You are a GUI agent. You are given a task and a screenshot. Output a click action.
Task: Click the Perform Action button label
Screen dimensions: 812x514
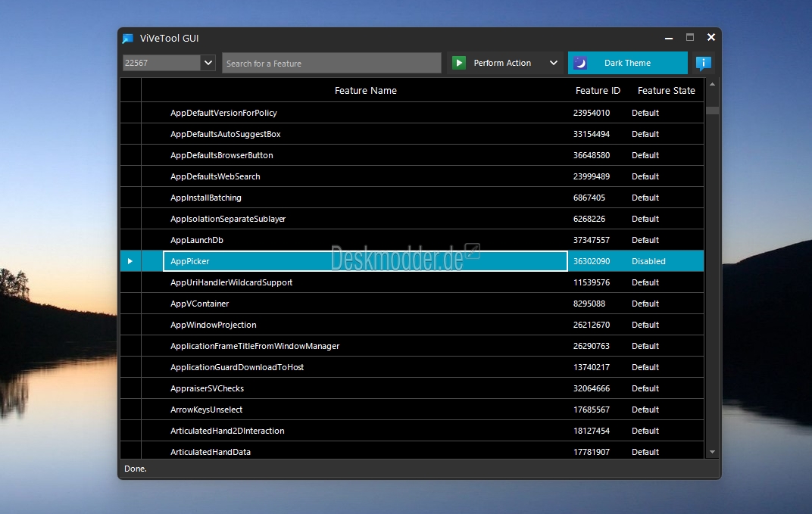(502, 63)
